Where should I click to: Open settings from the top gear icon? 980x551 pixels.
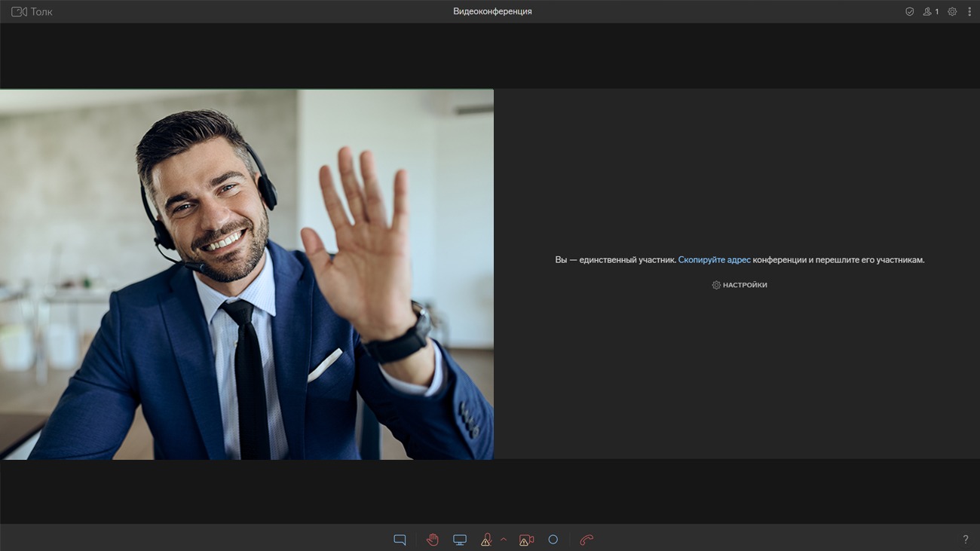(x=952, y=12)
